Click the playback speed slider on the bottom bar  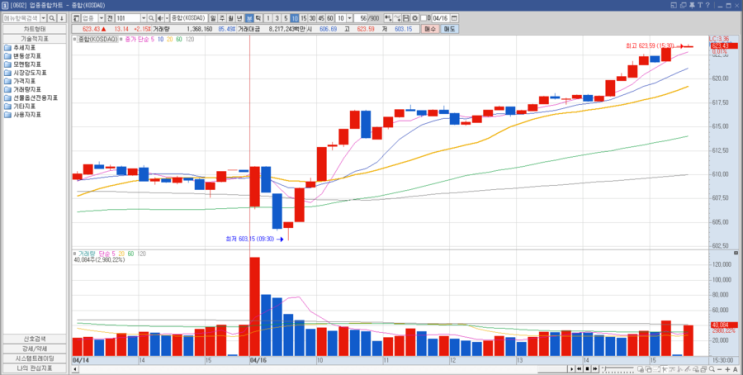click(x=617, y=369)
